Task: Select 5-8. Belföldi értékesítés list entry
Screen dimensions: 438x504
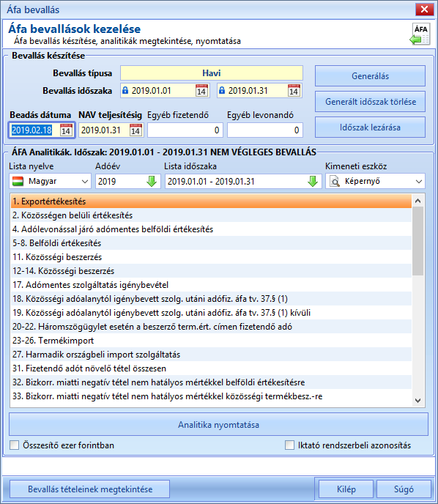Action: (211, 243)
